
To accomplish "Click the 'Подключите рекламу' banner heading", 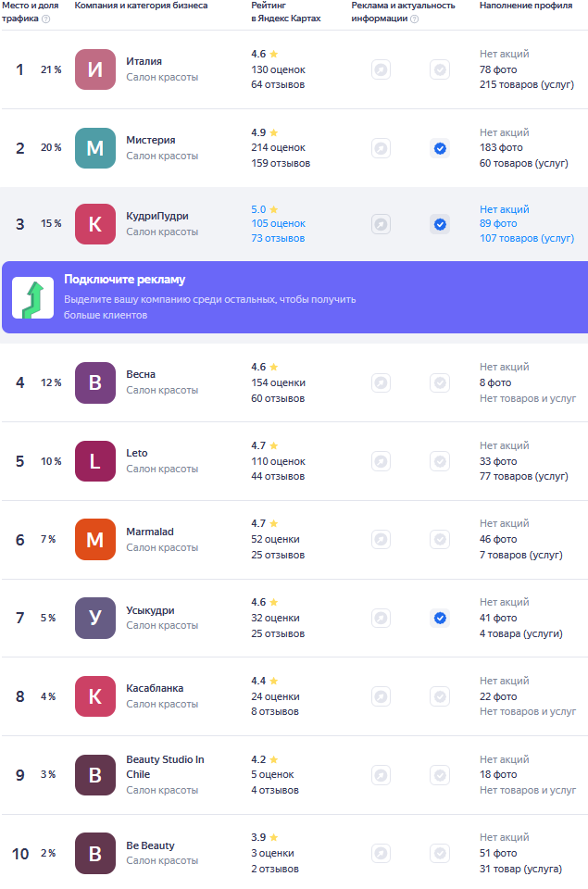I will pyautogui.click(x=125, y=279).
